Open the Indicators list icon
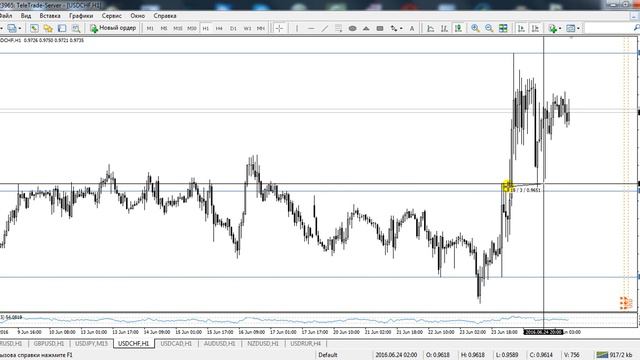Viewport: 640px width, 360px height. [x=553, y=28]
